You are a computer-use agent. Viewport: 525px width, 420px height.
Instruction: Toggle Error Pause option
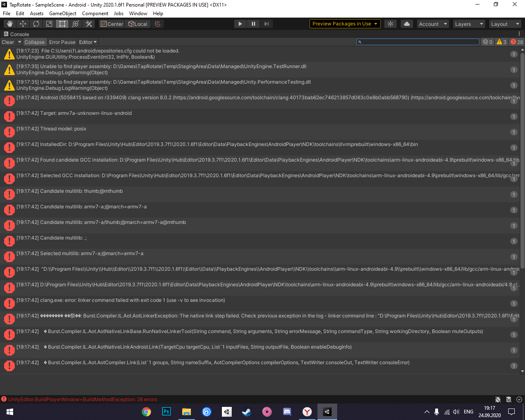(62, 42)
